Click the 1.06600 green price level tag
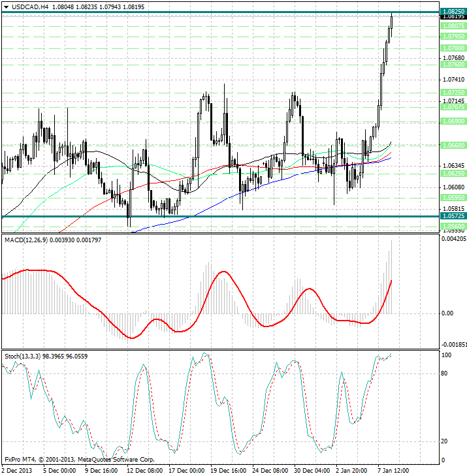 453,145
